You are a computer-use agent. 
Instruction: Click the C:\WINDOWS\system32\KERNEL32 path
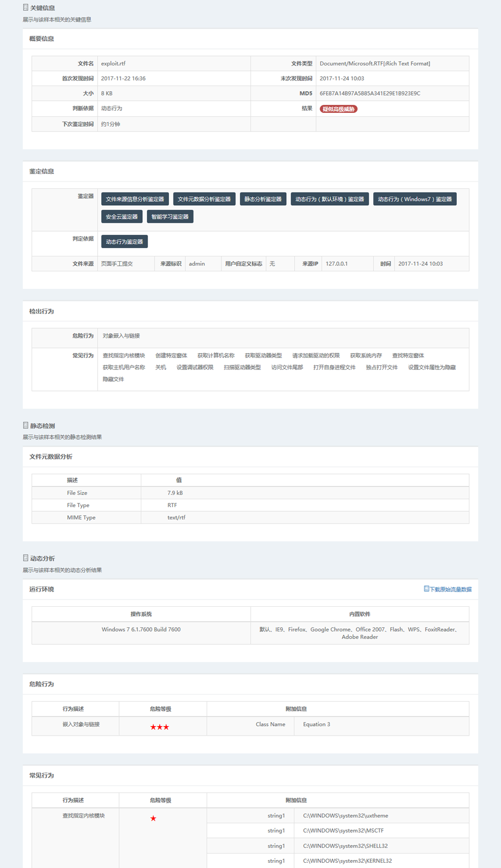coord(348,861)
